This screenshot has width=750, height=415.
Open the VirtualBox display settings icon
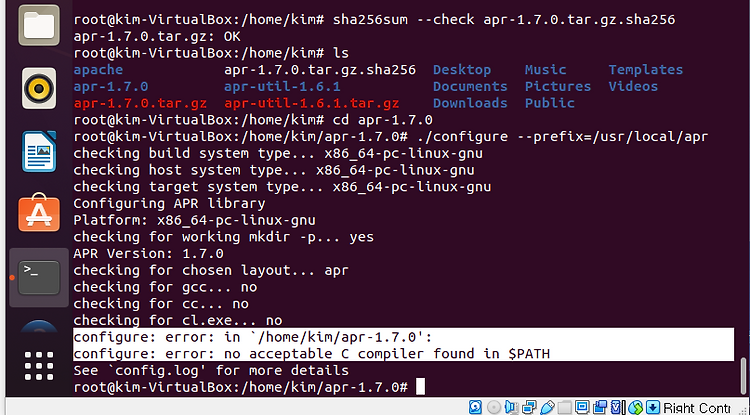[582, 407]
